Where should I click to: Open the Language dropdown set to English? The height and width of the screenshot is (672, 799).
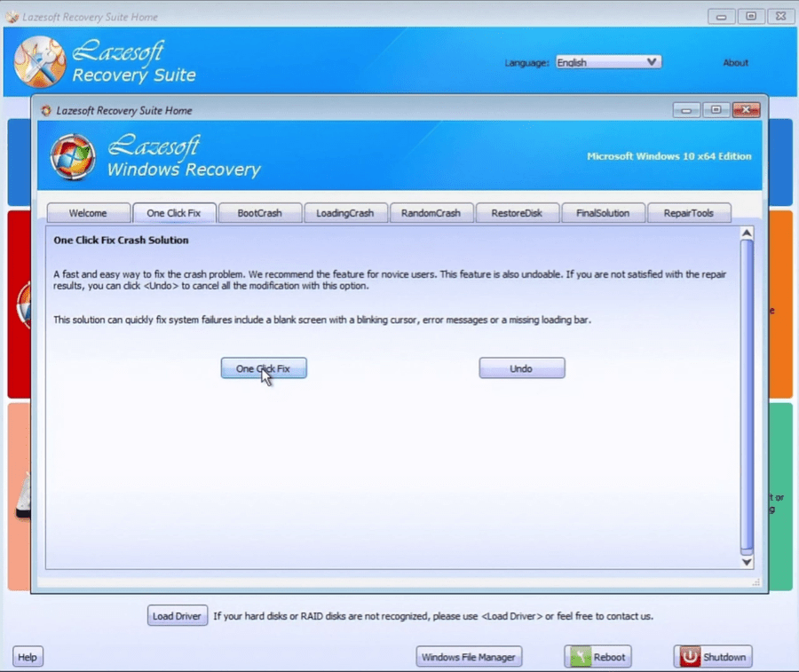point(608,62)
